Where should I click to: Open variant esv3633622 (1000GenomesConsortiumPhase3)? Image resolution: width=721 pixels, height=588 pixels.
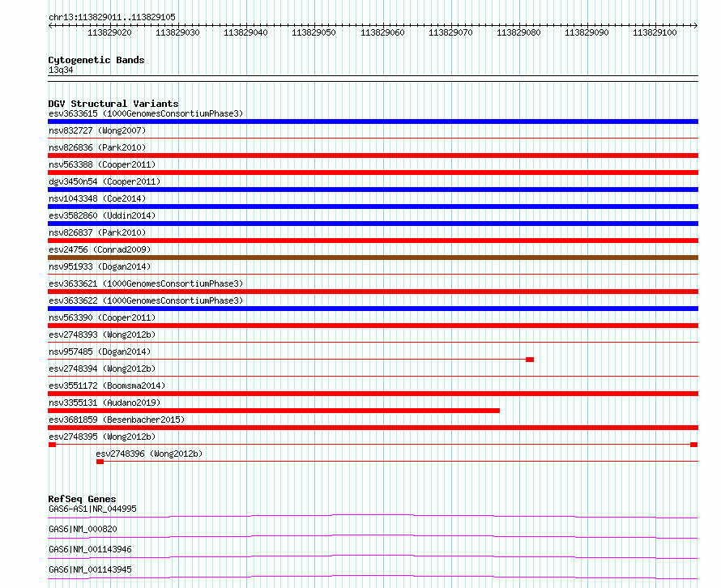[x=146, y=300]
